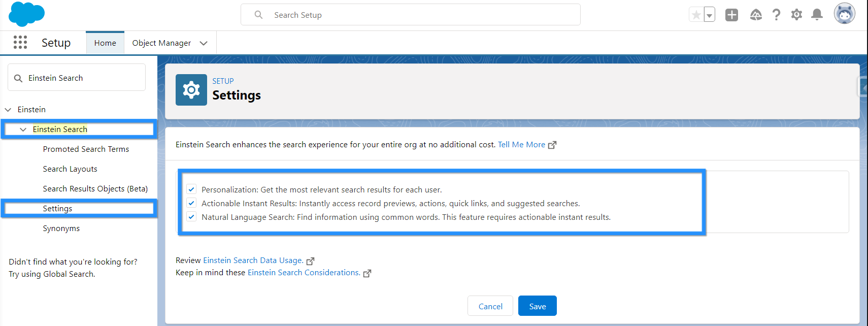Click the Setup app name label
868x326 pixels.
[56, 43]
